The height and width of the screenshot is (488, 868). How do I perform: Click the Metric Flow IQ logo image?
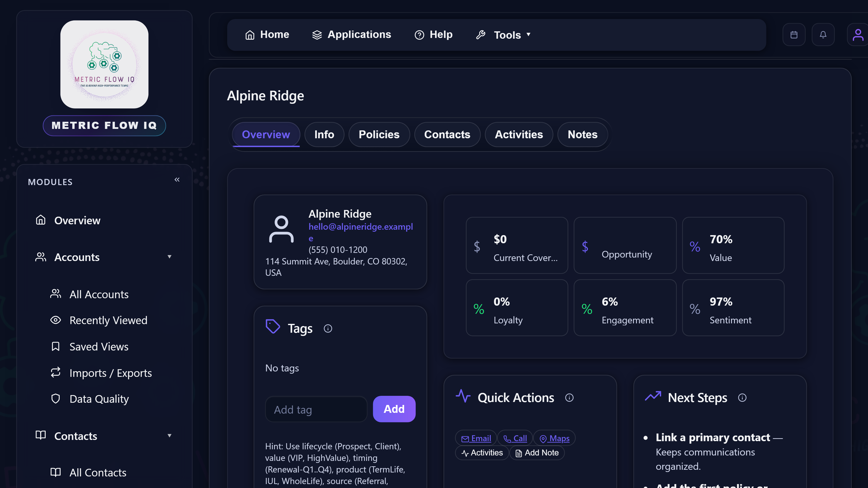click(x=104, y=64)
